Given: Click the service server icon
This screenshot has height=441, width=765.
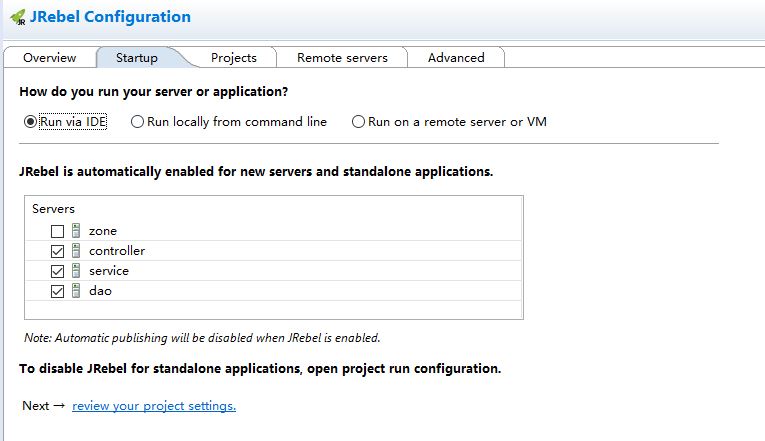Looking at the screenshot, I should pos(76,270).
